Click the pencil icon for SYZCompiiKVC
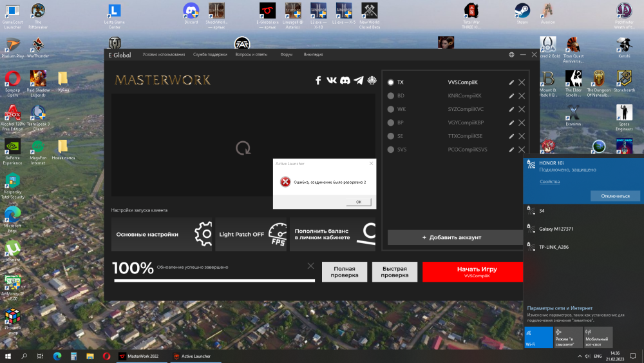This screenshot has width=644, height=363. (511, 110)
